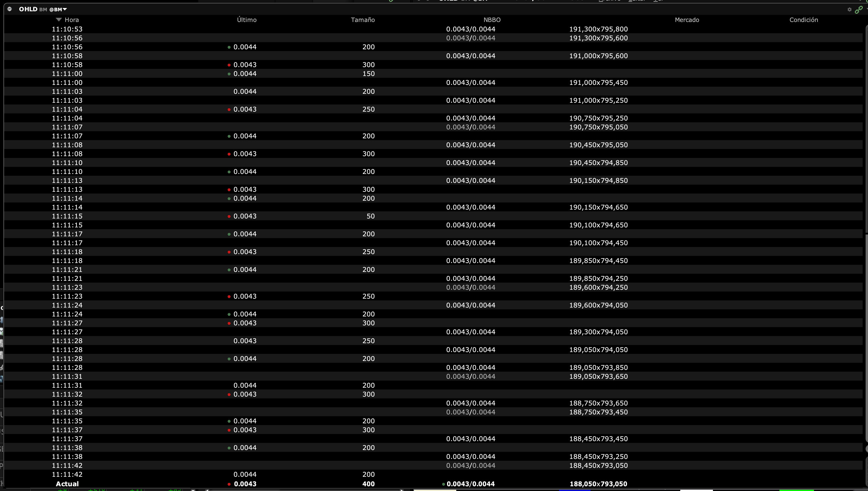Select the 0.0044 price at 11:11:03
Image resolution: width=868 pixels, height=491 pixels.
[244, 91]
